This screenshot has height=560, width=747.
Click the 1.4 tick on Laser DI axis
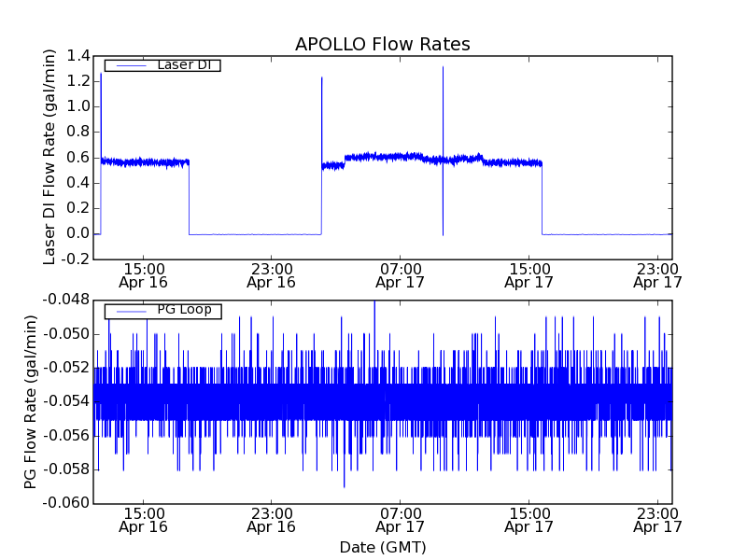pyautogui.click(x=78, y=56)
